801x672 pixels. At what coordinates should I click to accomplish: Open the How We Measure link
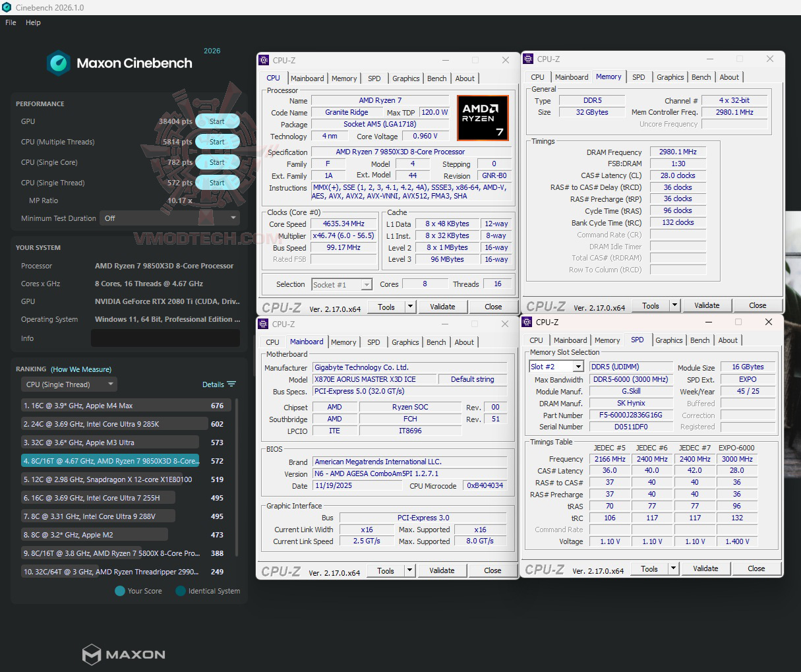point(81,369)
